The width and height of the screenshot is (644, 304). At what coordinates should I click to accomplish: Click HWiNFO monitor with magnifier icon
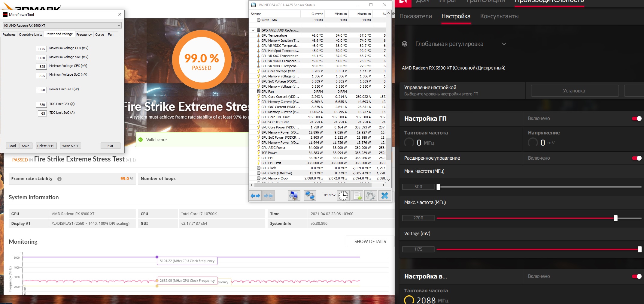click(x=294, y=196)
